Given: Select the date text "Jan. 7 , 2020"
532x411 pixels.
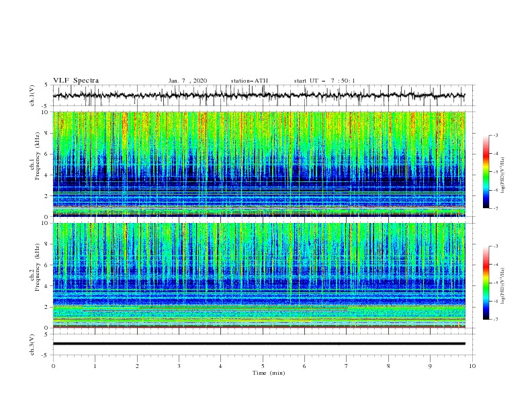Looking at the screenshot, I should pyautogui.click(x=187, y=81).
